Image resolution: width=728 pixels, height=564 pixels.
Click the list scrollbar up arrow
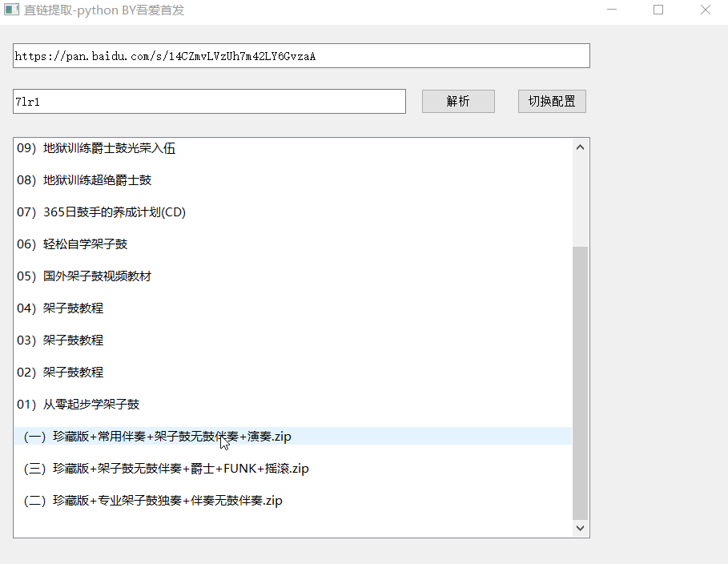pos(580,147)
